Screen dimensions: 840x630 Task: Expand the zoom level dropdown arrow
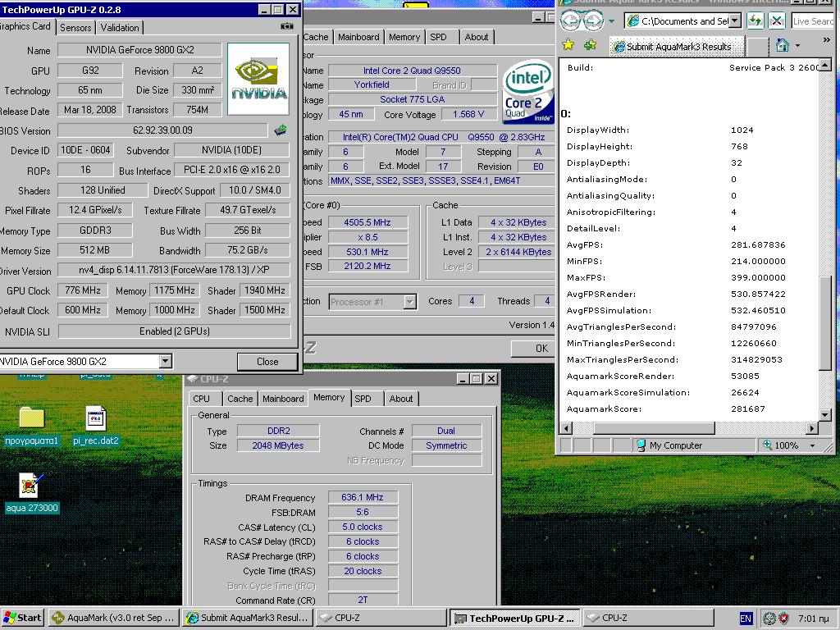point(812,445)
